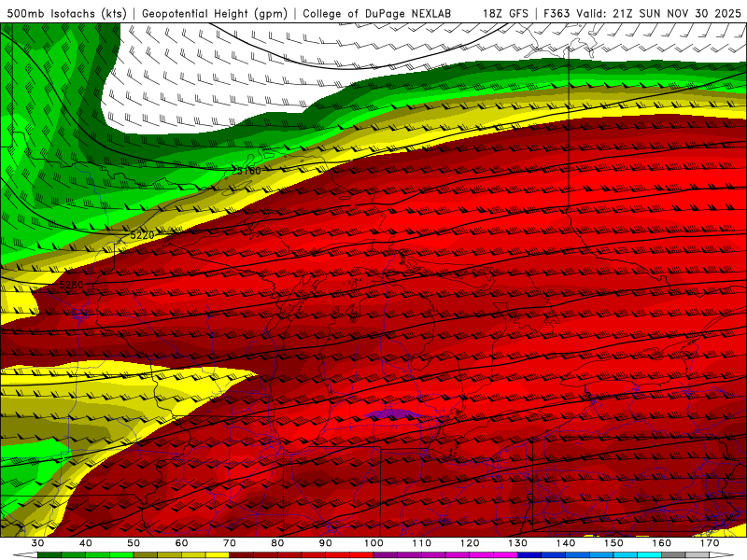Click the '90' legend value
The height and width of the screenshot is (560, 747).
tap(325, 543)
